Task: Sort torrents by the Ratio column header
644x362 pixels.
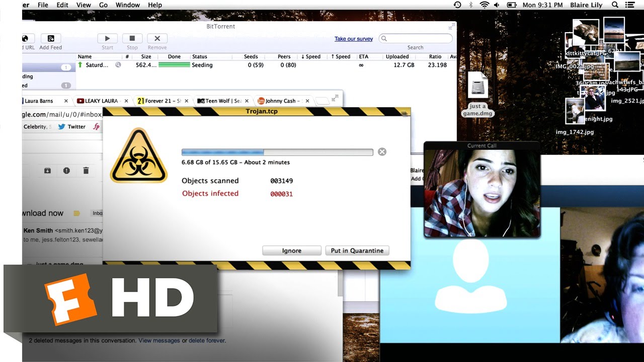Action: pyautogui.click(x=435, y=56)
